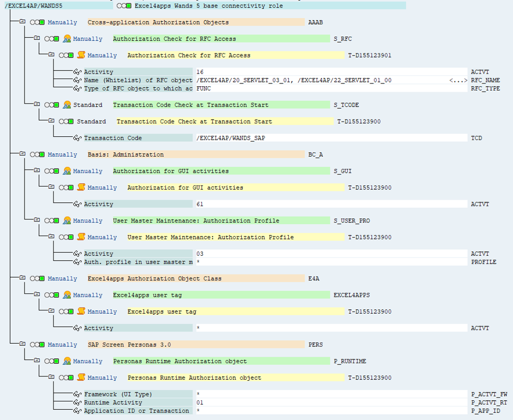Click the Manually status link on the AAAB row
Image resolution: width=513 pixels, height=420 pixels.
tap(62, 22)
